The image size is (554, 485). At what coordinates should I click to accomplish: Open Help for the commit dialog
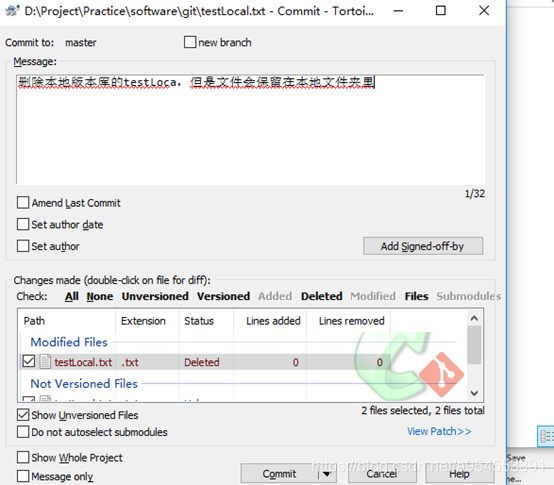459,474
